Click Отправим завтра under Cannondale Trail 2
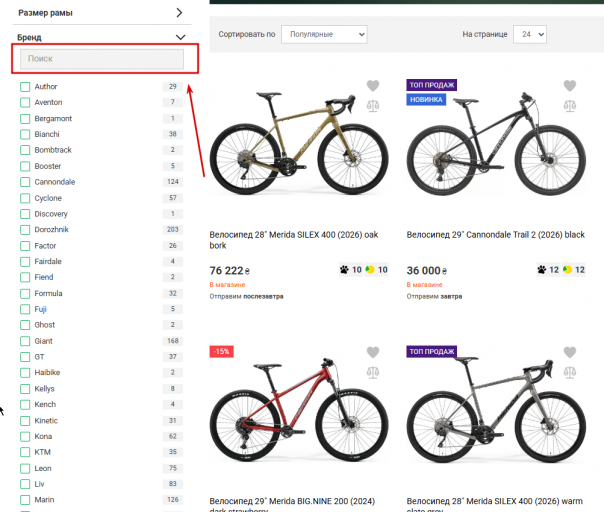Image resolution: width=604 pixels, height=512 pixels. (x=434, y=296)
